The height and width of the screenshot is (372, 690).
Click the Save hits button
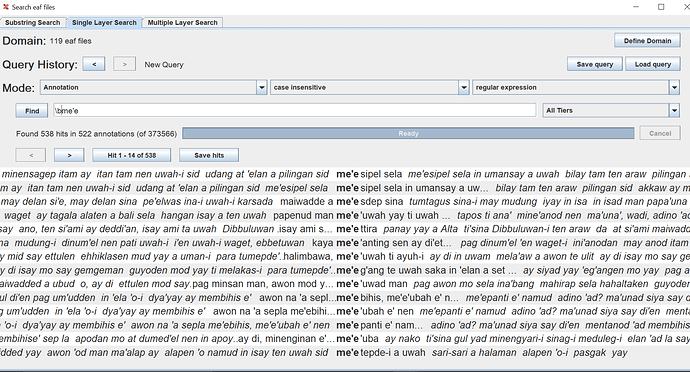pos(209,155)
